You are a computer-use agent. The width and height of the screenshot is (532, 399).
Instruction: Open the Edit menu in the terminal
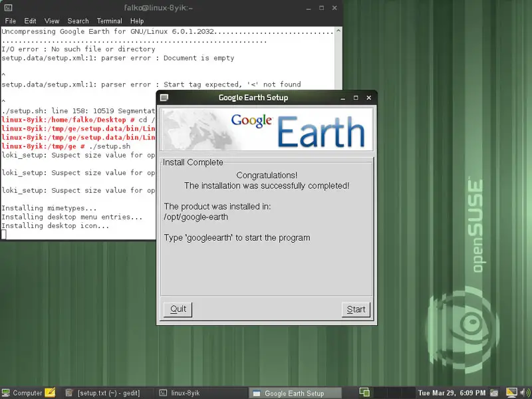[x=30, y=21]
